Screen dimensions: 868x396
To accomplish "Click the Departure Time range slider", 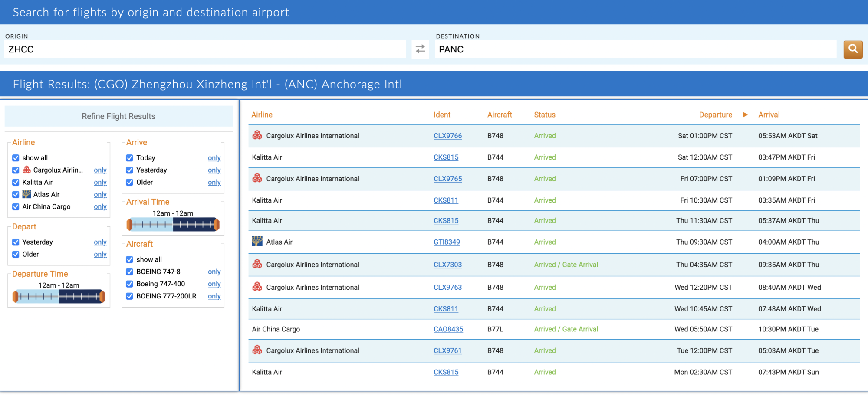I will tap(59, 297).
